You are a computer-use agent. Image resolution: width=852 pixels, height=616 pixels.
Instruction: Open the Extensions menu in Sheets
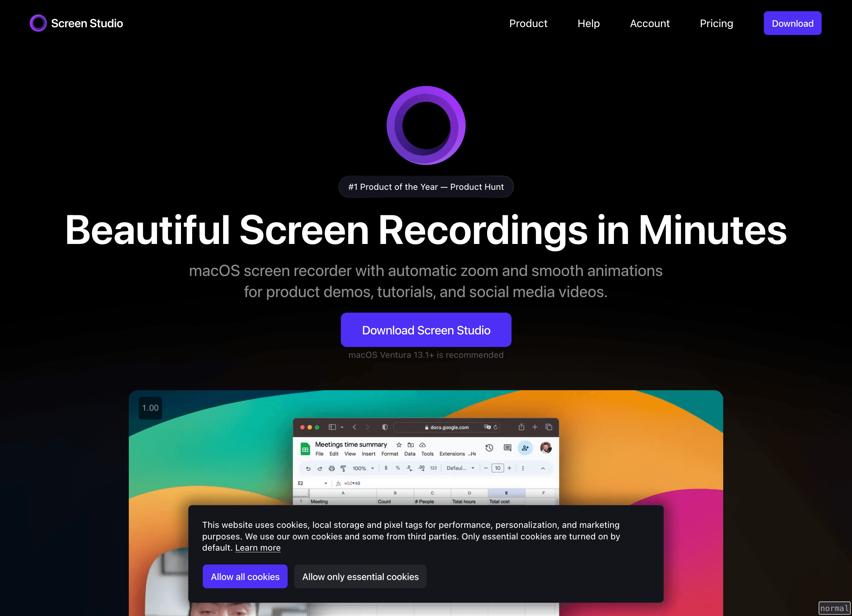[452, 454]
